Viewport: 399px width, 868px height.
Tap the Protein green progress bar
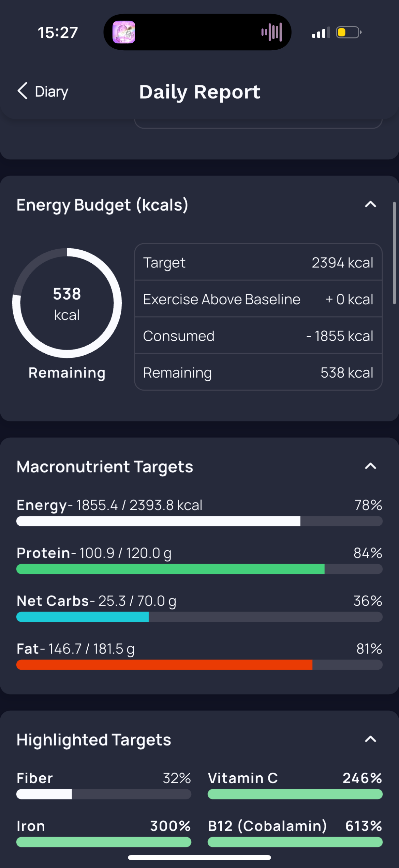[x=199, y=569]
